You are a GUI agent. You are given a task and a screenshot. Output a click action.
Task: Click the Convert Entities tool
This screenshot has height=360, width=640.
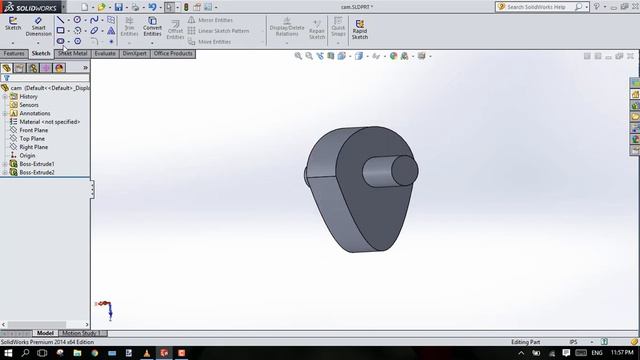(x=152, y=27)
